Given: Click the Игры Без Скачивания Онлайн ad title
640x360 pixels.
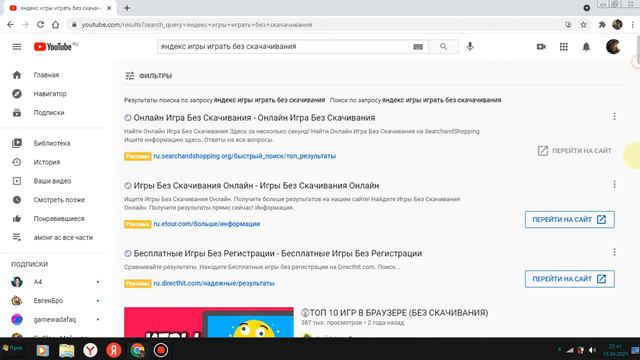Looking at the screenshot, I should click(x=256, y=185).
